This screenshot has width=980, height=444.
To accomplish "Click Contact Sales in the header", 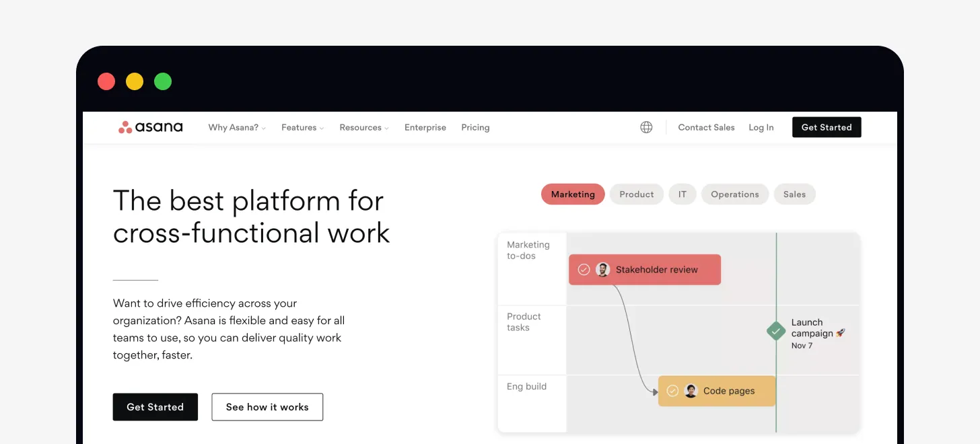I will point(706,127).
